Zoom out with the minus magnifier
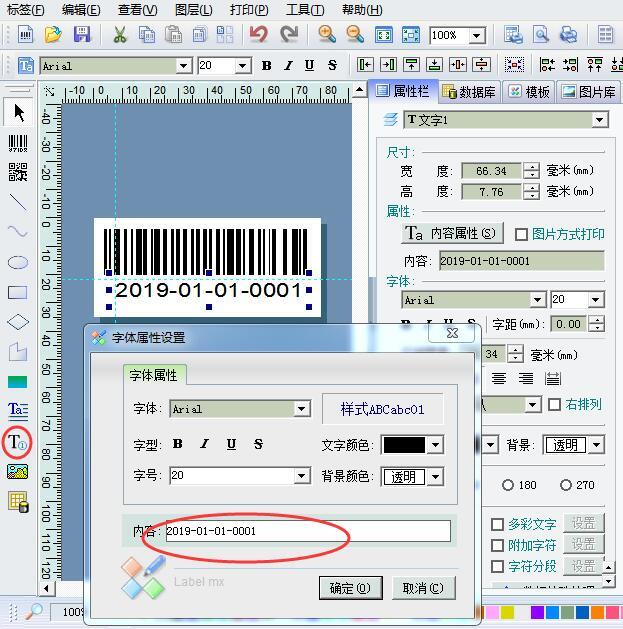The image size is (623, 629). (355, 35)
